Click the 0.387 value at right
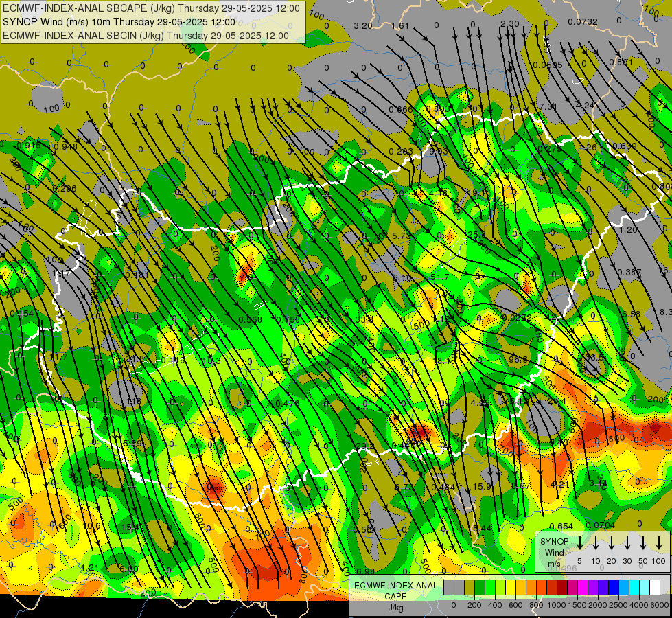 pos(629,273)
